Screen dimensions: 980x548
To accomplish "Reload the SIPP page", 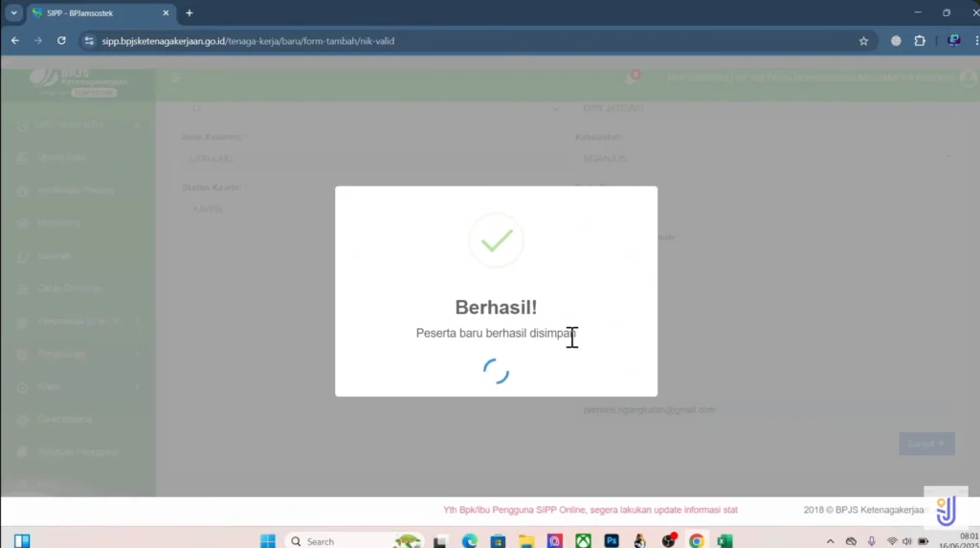I will tap(61, 40).
